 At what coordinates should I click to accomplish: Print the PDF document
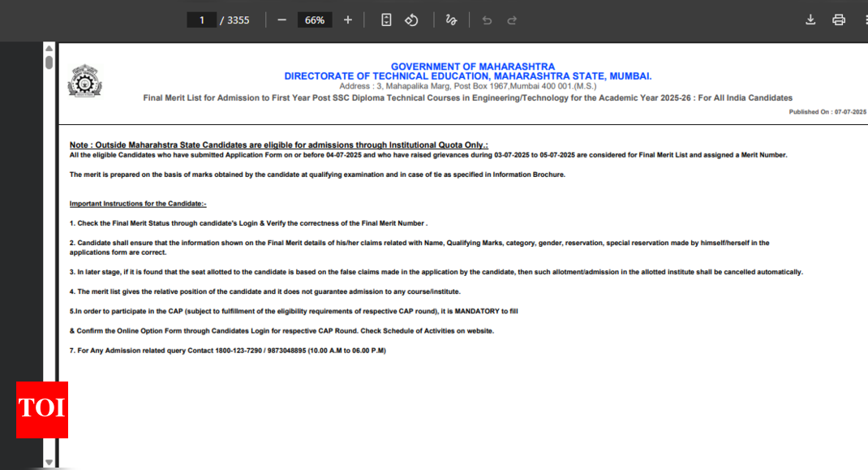(x=839, y=20)
